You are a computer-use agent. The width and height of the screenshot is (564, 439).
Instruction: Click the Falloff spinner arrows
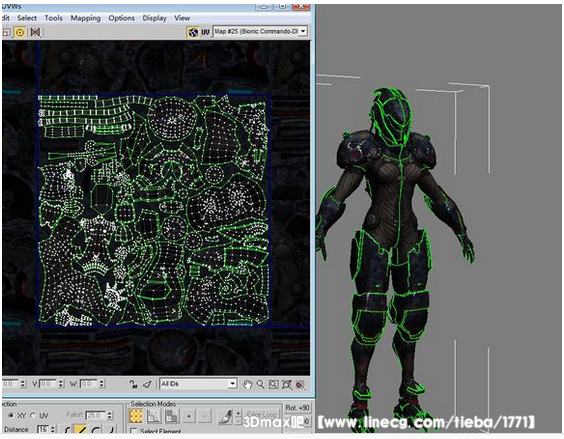tap(110, 415)
